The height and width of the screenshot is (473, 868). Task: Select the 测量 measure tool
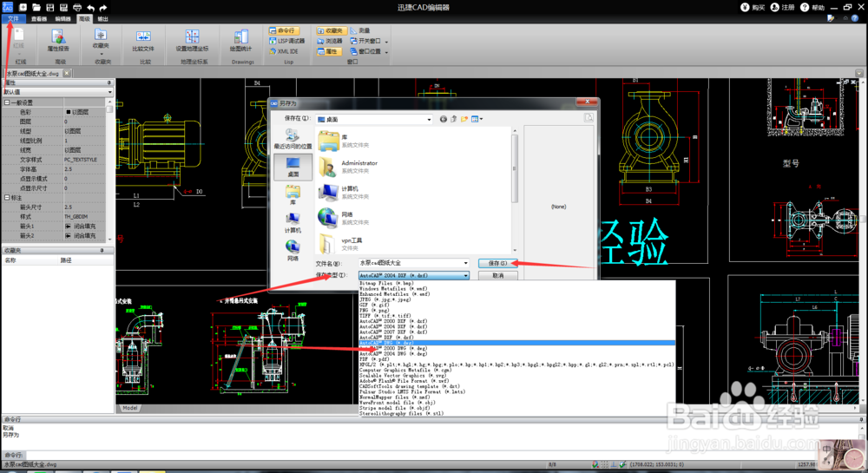360,30
